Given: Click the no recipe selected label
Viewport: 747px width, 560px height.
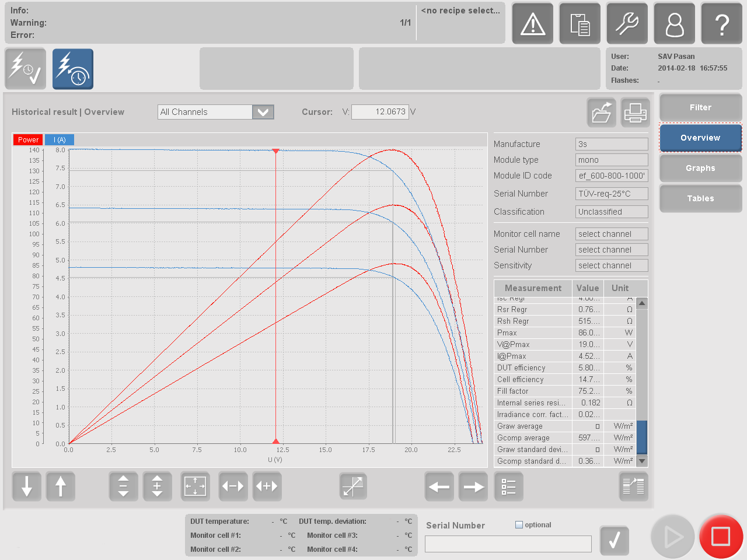Looking at the screenshot, I should point(460,10).
